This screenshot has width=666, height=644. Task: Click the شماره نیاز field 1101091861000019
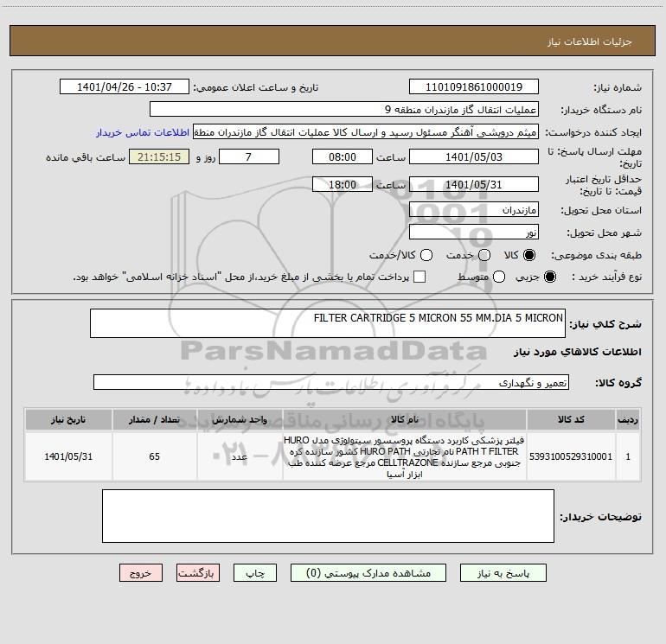tap(474, 86)
